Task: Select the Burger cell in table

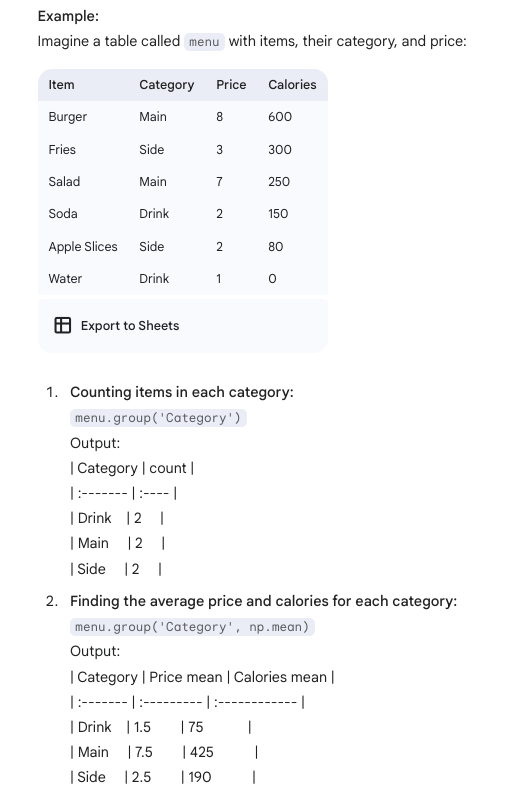Action: 68,117
